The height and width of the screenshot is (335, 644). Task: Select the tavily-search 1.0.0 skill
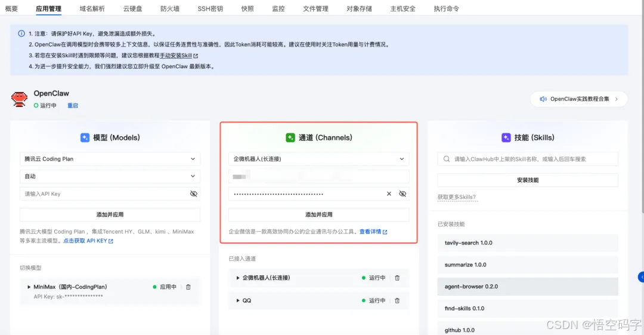(x=528, y=243)
